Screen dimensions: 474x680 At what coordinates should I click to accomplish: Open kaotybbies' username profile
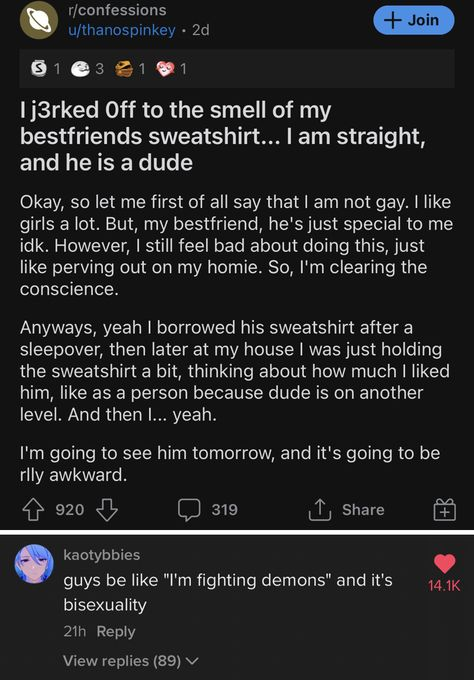(x=101, y=555)
